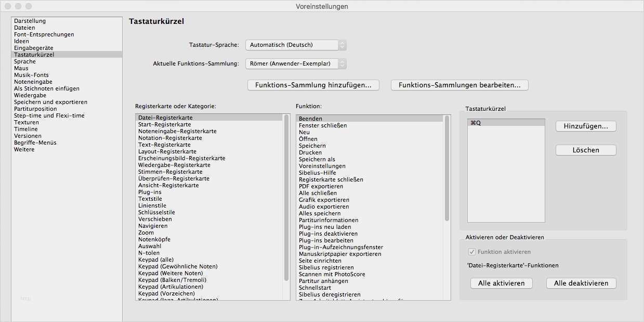
Task: Select Ansicht-Registerkarte category
Action: pyautogui.click(x=209, y=186)
